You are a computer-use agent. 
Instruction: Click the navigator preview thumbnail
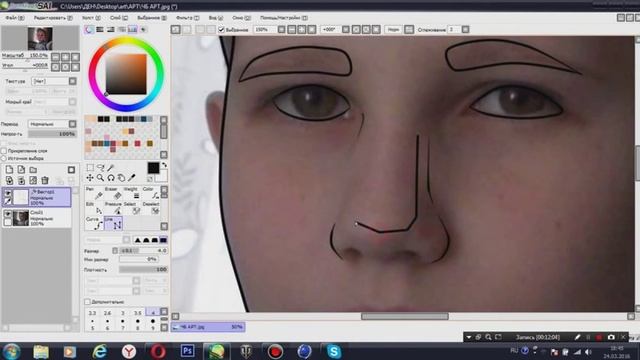pos(40,38)
